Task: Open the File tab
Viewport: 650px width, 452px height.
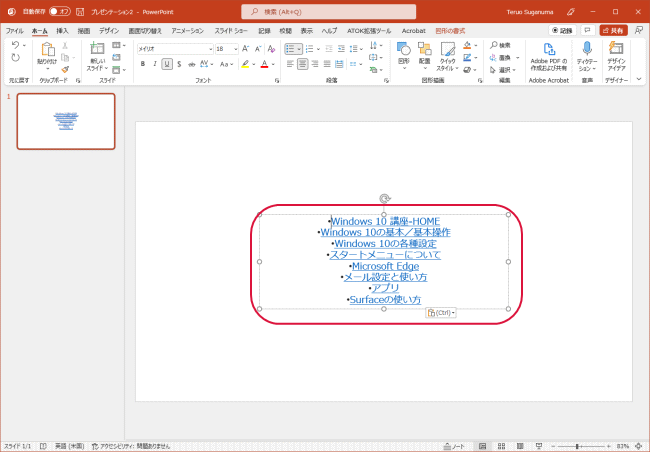Action: point(15,31)
